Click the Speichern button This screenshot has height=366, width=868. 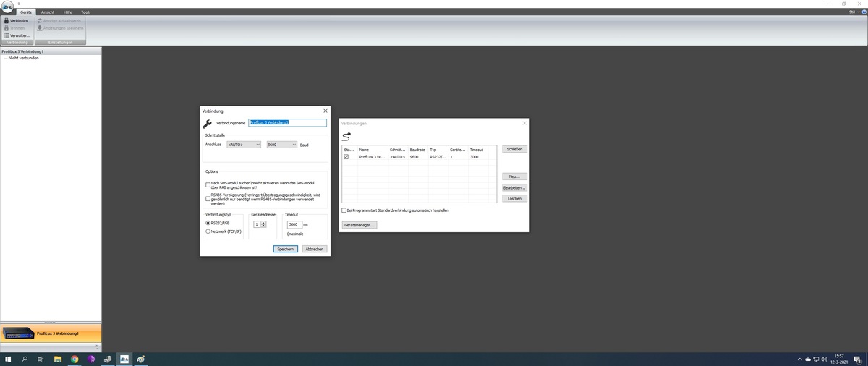tap(285, 249)
